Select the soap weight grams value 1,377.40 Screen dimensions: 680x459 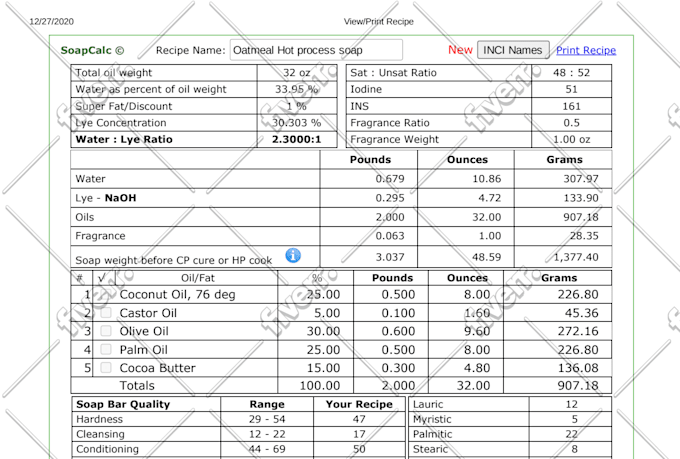pos(576,257)
